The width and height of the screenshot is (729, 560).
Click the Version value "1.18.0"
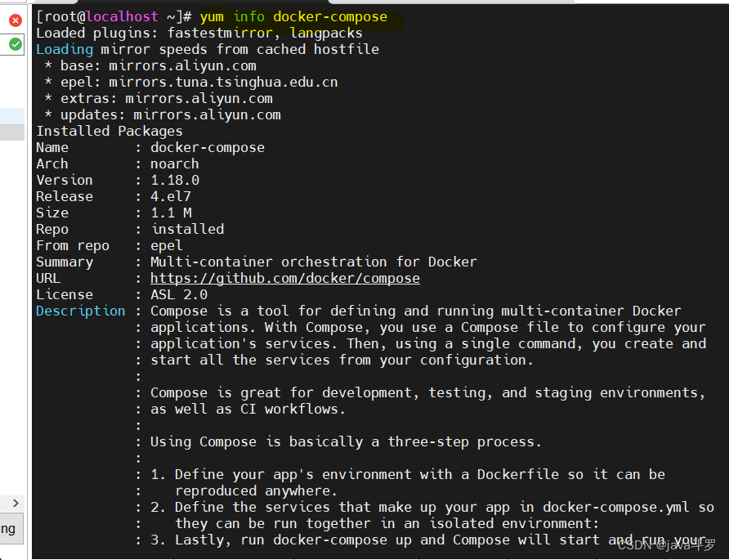pyautogui.click(x=174, y=180)
